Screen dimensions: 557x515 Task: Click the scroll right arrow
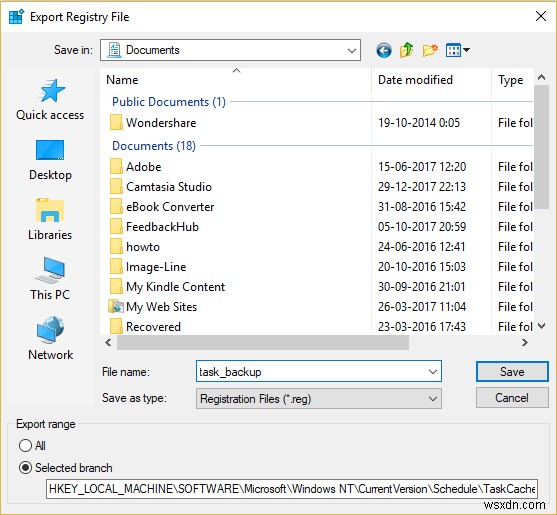coord(525,342)
